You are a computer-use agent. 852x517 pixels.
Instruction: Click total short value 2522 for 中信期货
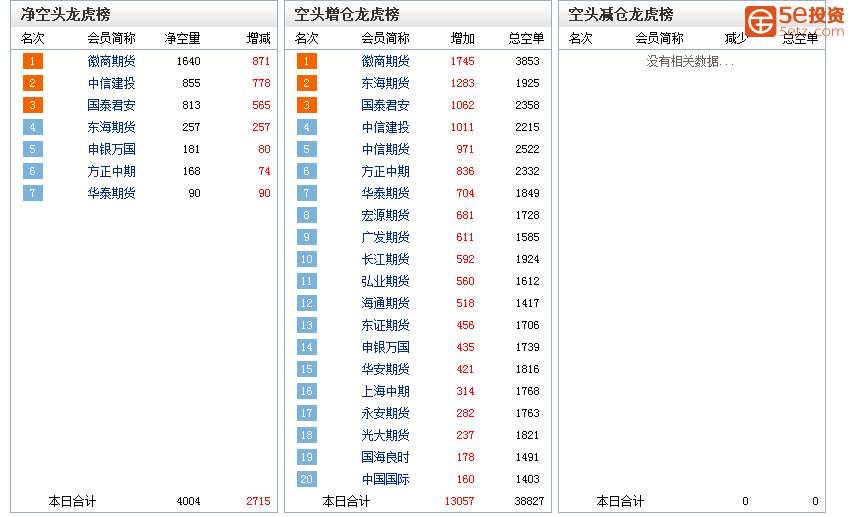coord(528,149)
